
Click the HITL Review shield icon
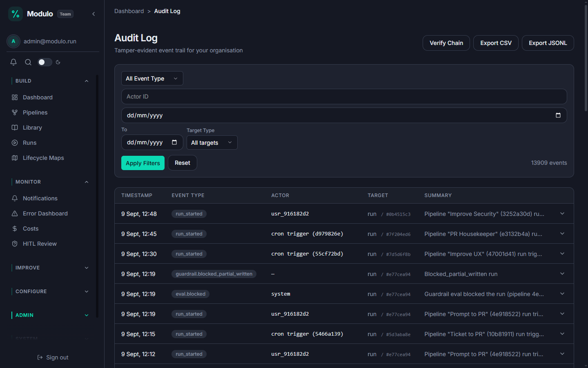point(15,244)
